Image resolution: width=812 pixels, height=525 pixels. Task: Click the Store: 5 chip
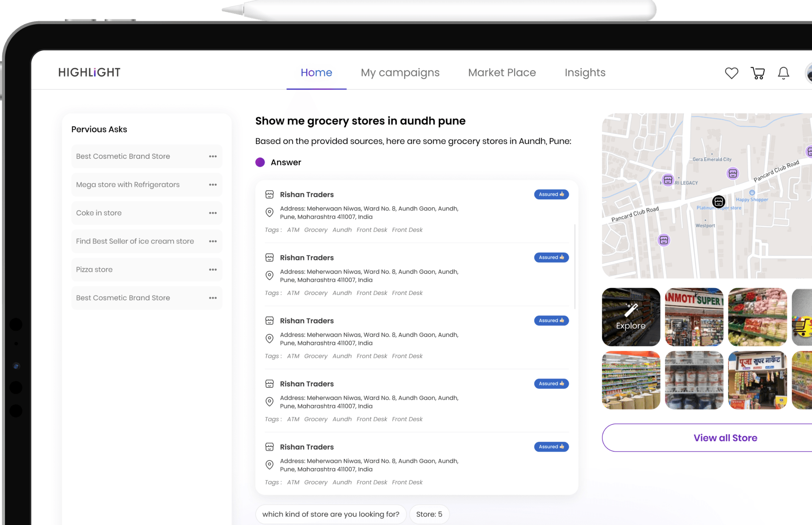429,514
